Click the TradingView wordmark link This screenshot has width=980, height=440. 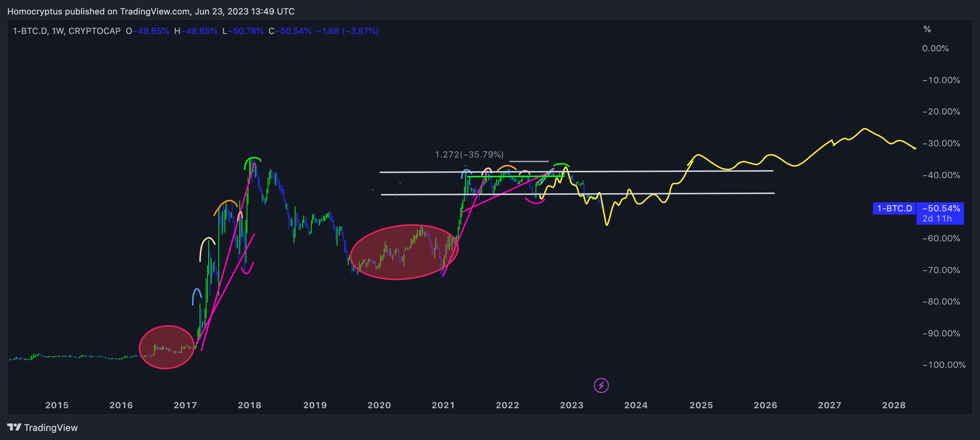point(51,428)
